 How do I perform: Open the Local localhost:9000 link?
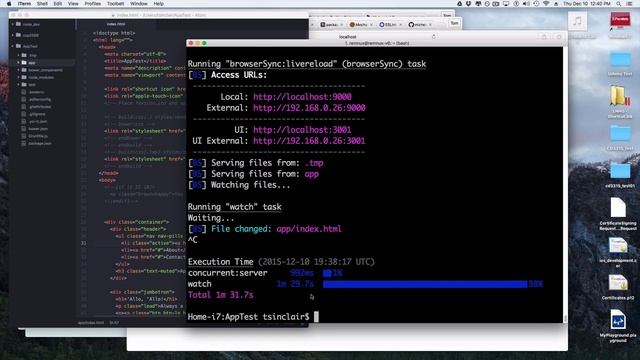click(x=302, y=97)
